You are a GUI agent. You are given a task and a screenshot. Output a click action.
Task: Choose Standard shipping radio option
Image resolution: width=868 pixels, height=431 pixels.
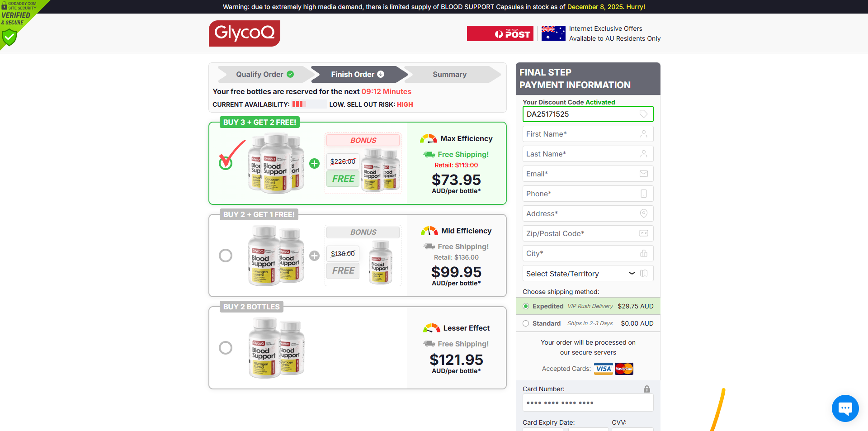pos(526,323)
